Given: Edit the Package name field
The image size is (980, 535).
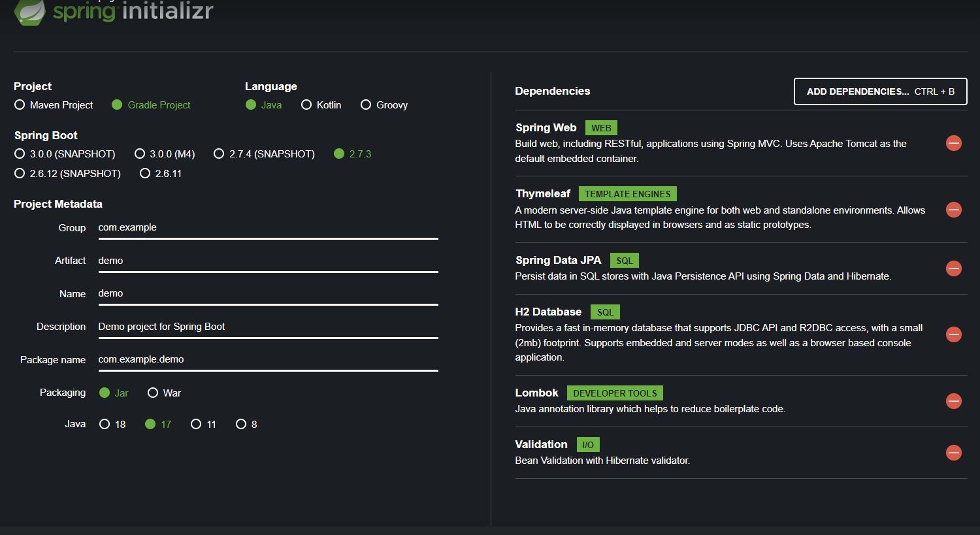Looking at the screenshot, I should 268,360.
